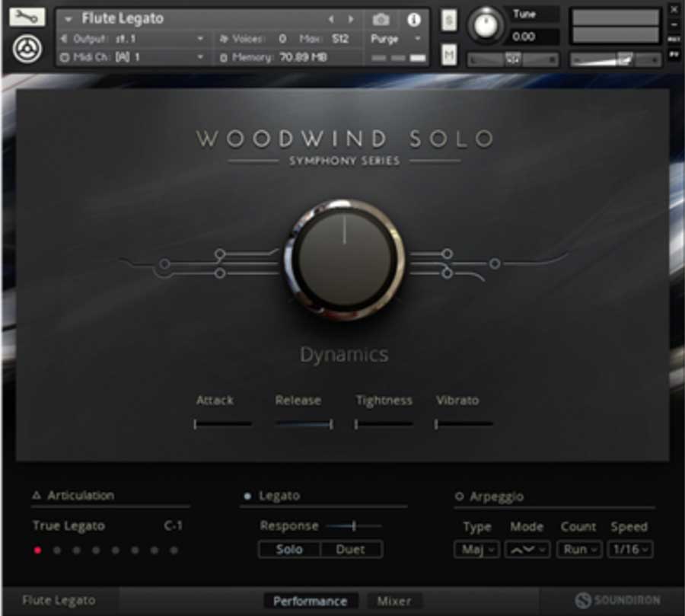The width and height of the screenshot is (685, 616).
Task: Go to next instrument with right arrow
Action: 351,19
